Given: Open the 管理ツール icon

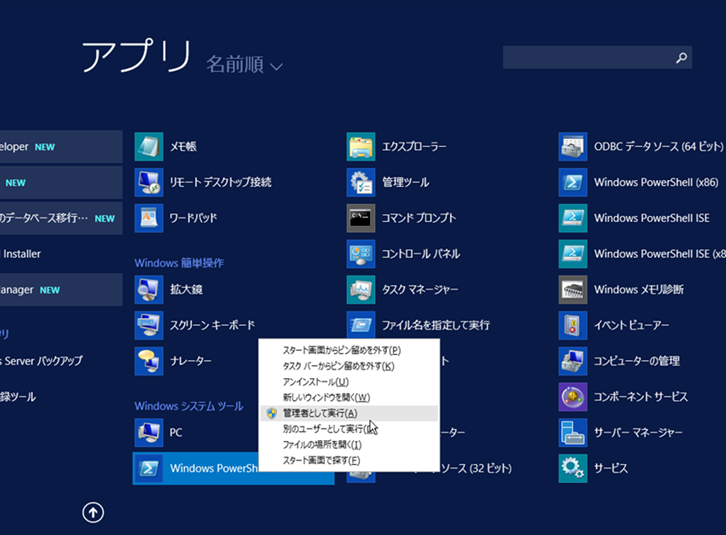Looking at the screenshot, I should [x=361, y=182].
